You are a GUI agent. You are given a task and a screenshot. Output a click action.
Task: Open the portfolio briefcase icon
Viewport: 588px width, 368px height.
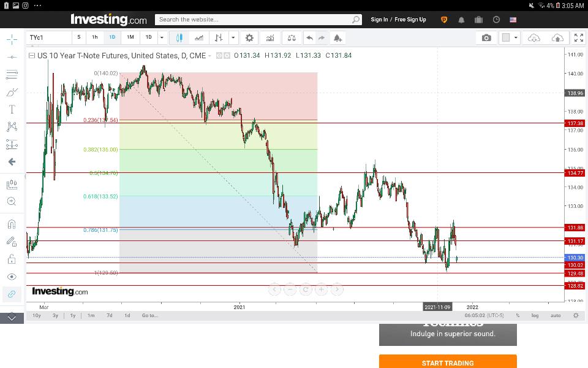478,20
